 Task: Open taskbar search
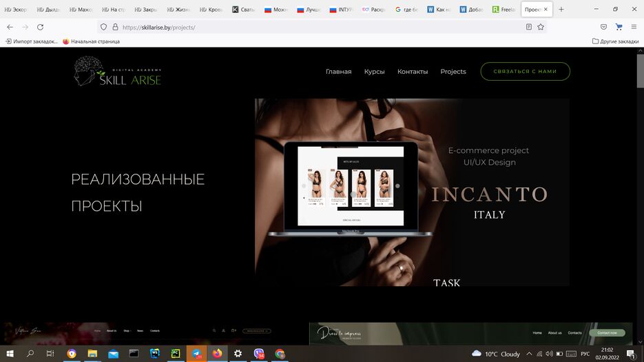coord(30,354)
